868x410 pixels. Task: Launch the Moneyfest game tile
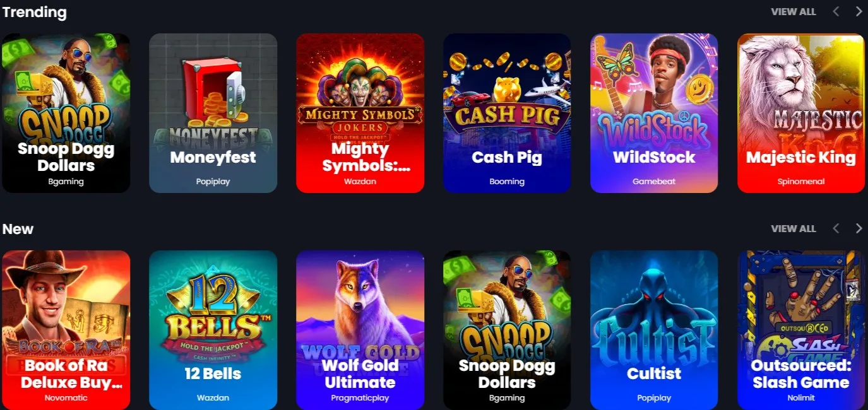tap(213, 113)
